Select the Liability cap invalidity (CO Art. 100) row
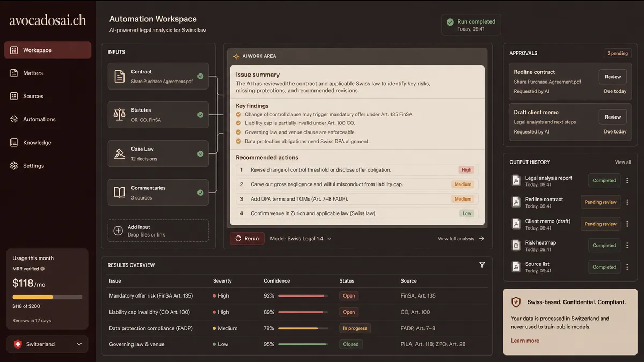Viewport: 644px width, 362px height. click(x=297, y=312)
